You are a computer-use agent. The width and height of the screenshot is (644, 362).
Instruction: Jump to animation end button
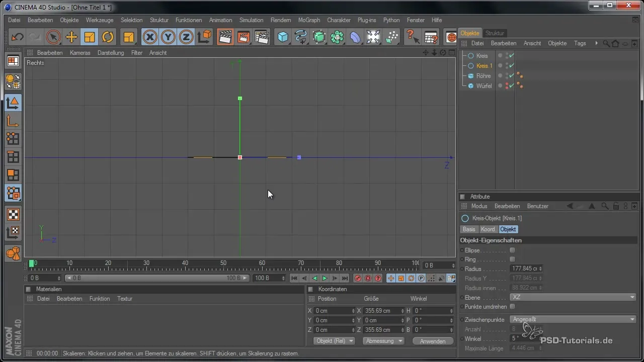pyautogui.click(x=345, y=278)
